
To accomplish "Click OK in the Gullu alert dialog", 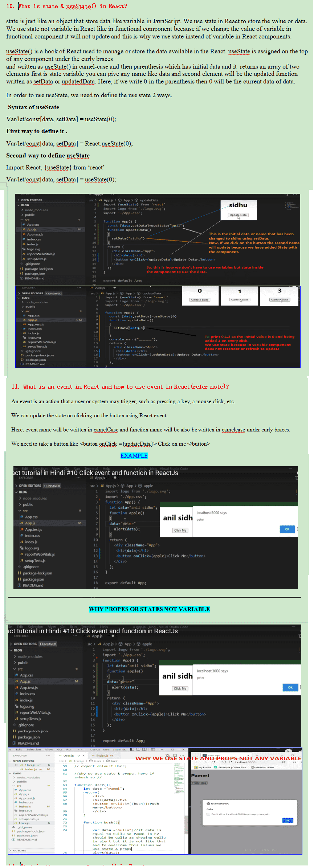I will [288, 820].
